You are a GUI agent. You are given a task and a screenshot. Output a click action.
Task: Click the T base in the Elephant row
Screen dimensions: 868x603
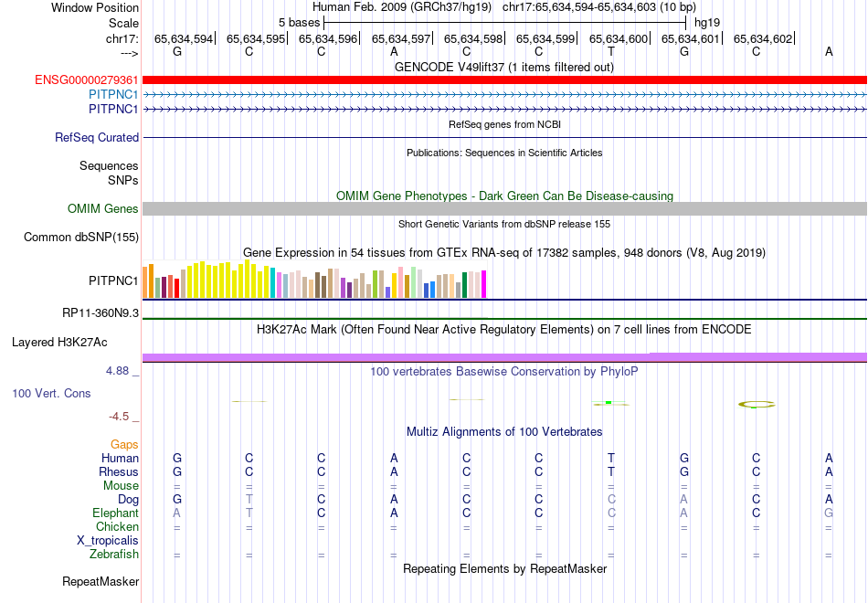click(249, 513)
